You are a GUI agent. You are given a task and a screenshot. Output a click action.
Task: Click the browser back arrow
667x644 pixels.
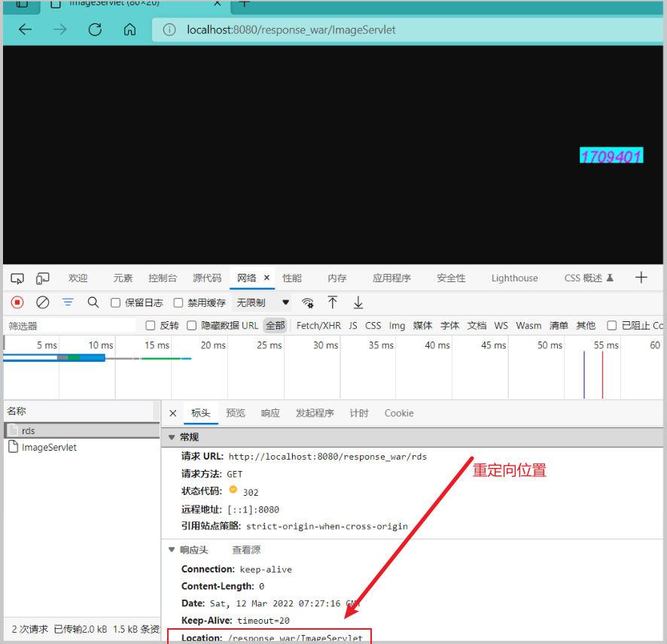tap(26, 29)
